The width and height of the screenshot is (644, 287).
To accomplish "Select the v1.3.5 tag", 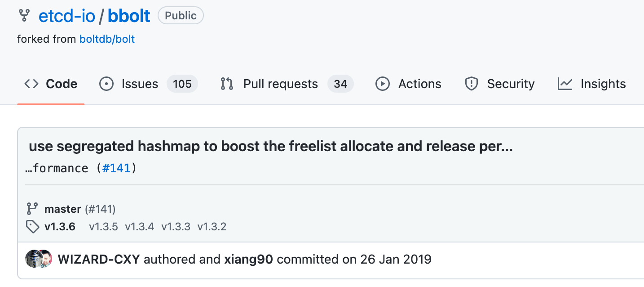I will [103, 226].
